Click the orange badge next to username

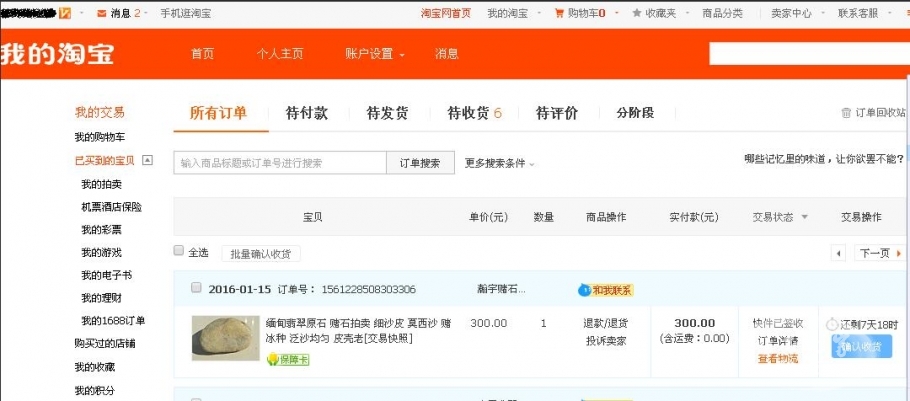(65, 13)
